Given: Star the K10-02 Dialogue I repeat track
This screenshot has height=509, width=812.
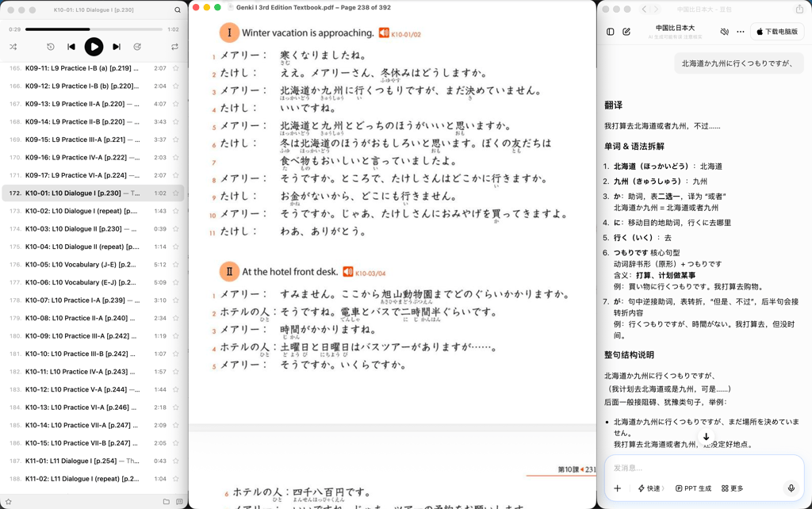Looking at the screenshot, I should [176, 211].
